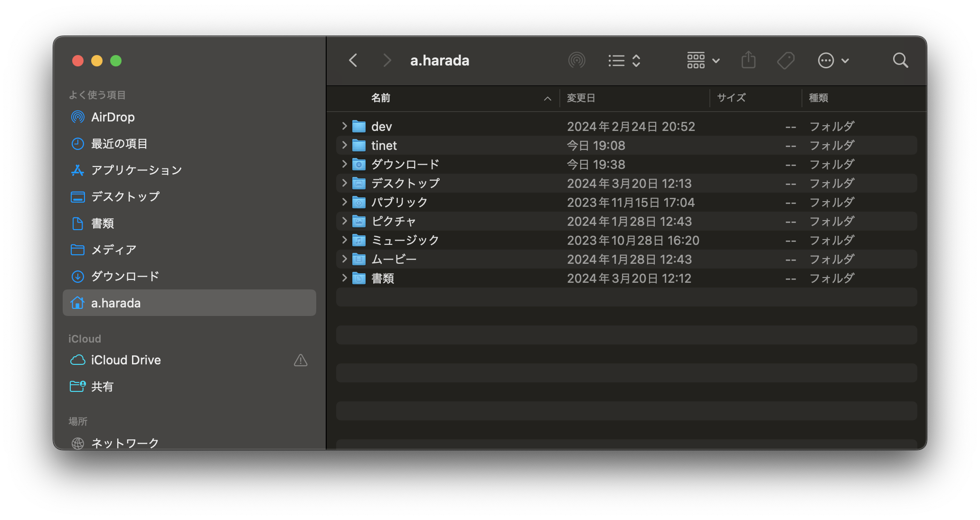Image resolution: width=980 pixels, height=520 pixels.
Task: Click the AirDrop toolbar icon
Action: [x=576, y=60]
